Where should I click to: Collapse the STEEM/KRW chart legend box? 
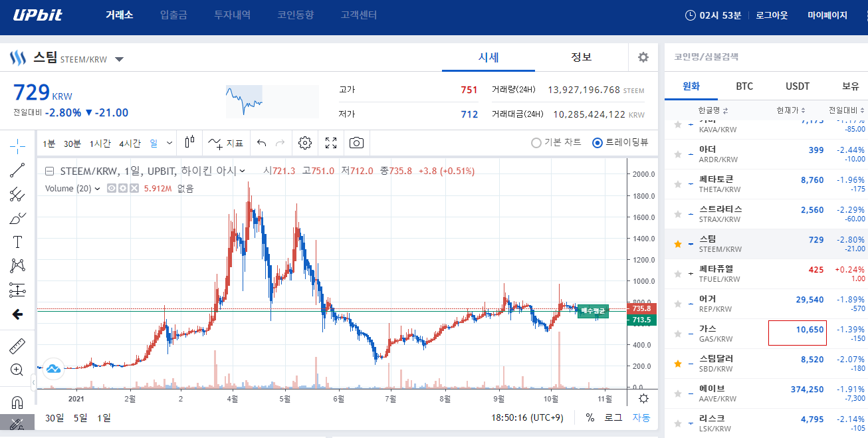(49, 171)
